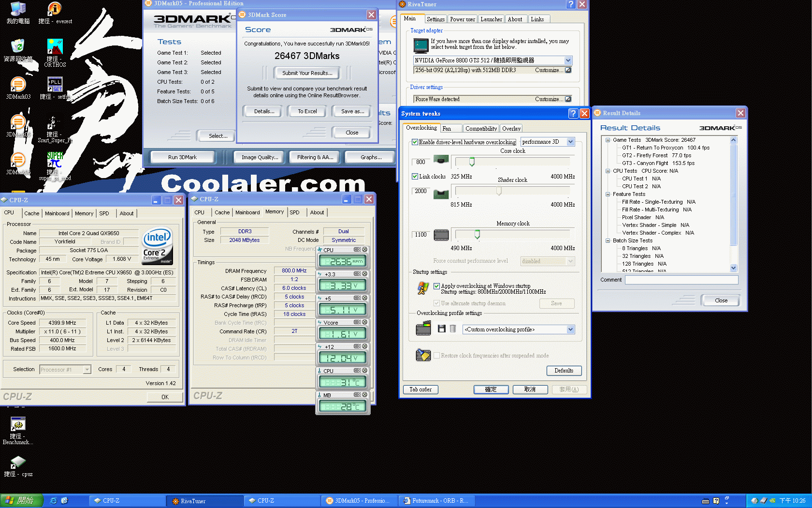Open the 3DMark03 desktop shortcut

18,88
